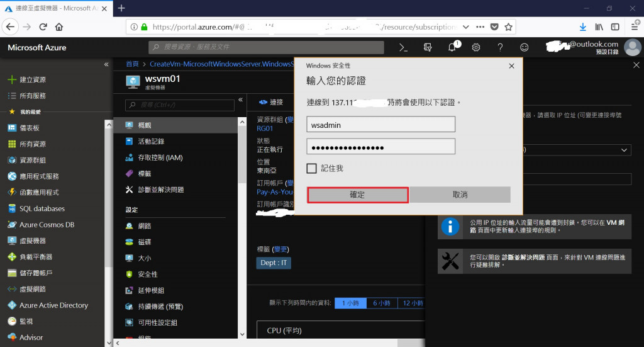The width and height of the screenshot is (644, 347).
Task: Open directory and subscription filter icon
Action: (428, 48)
